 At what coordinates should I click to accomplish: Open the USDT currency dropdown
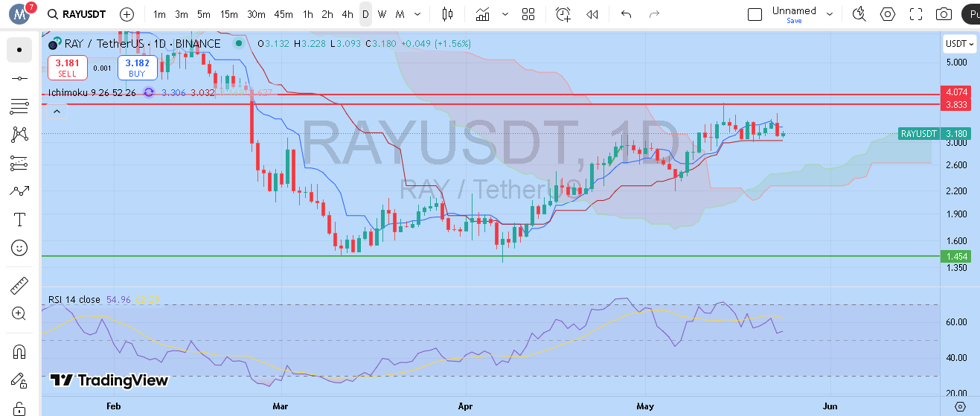coord(960,44)
